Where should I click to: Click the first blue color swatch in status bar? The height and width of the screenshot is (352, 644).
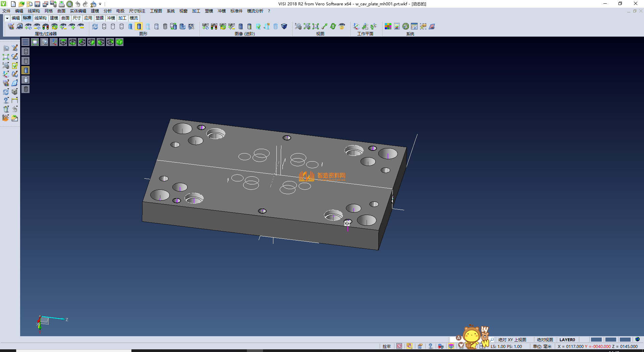[596, 340]
